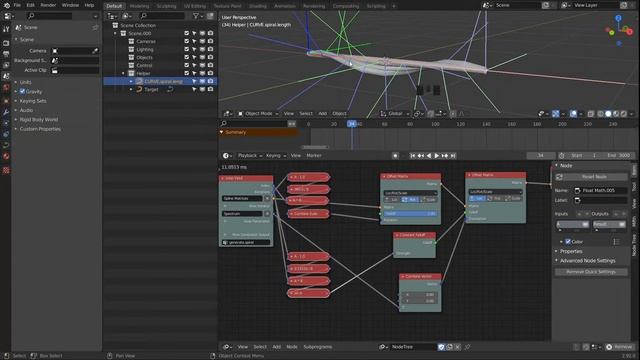The image size is (640, 360).
Task: Click the Use Fake User shield icon
Action: point(441,347)
